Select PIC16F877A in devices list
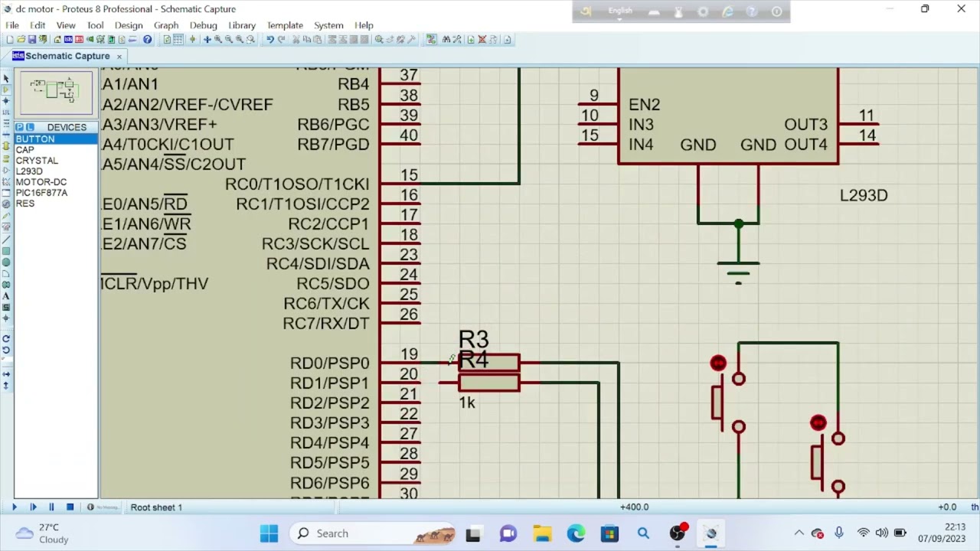Viewport: 980px width, 551px height. 56,193
